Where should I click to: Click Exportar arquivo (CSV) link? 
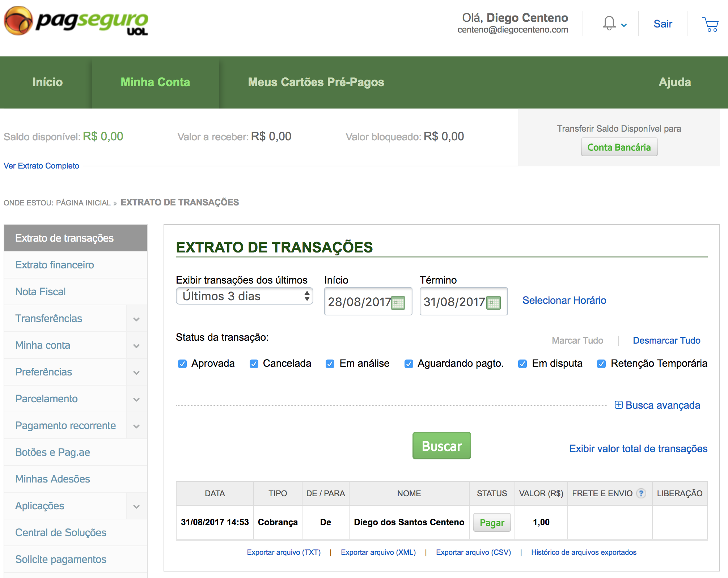473,552
